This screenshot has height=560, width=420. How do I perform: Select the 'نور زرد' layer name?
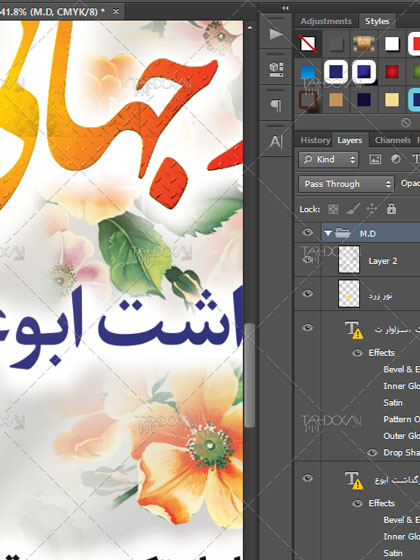click(380, 295)
